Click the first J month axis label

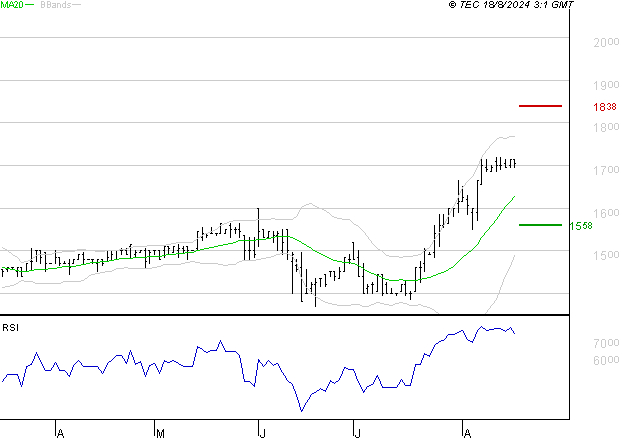pyautogui.click(x=262, y=434)
